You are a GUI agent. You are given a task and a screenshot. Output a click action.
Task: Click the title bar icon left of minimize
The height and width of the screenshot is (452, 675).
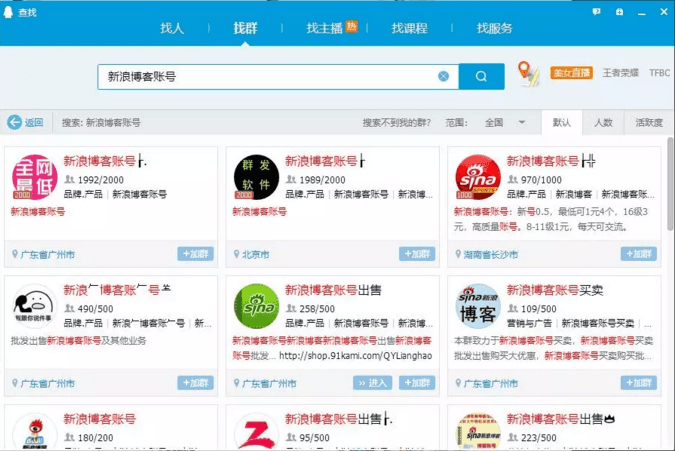pos(619,12)
